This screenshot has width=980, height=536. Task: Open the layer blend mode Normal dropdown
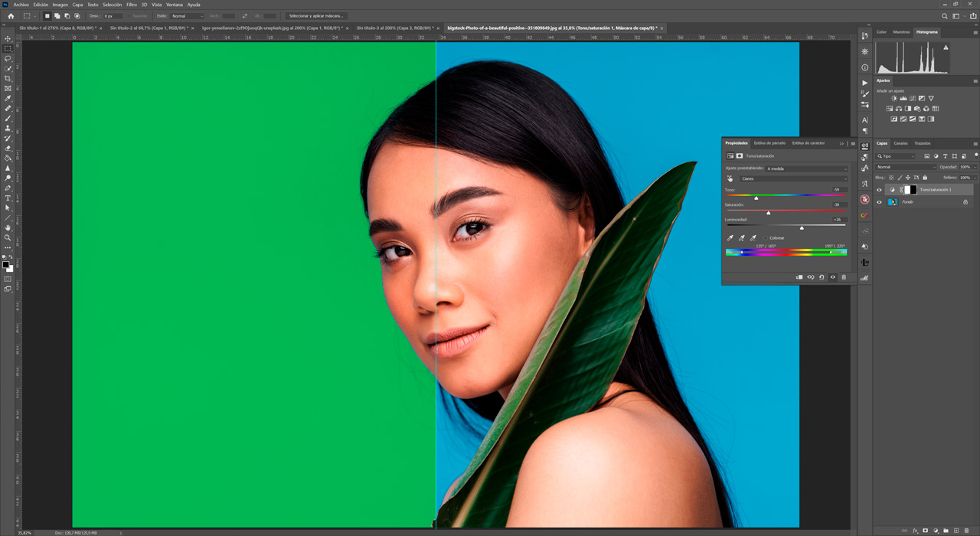tap(906, 167)
